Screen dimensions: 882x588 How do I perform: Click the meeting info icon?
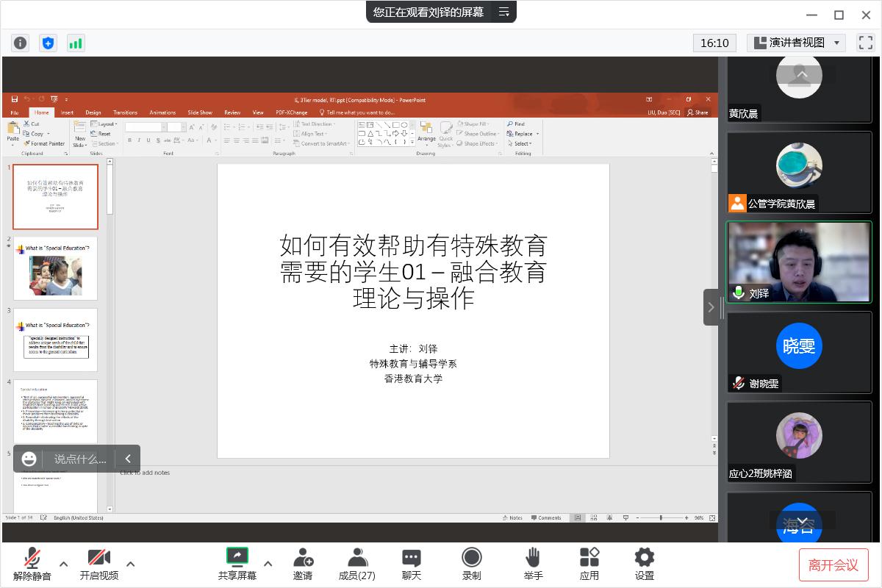(x=21, y=43)
